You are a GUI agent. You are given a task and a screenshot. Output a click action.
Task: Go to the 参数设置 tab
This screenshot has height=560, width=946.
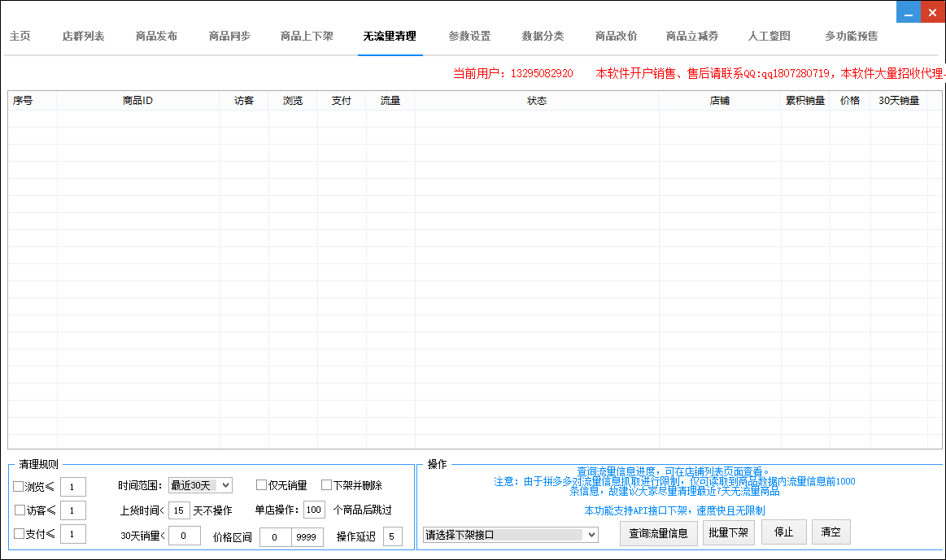click(469, 37)
